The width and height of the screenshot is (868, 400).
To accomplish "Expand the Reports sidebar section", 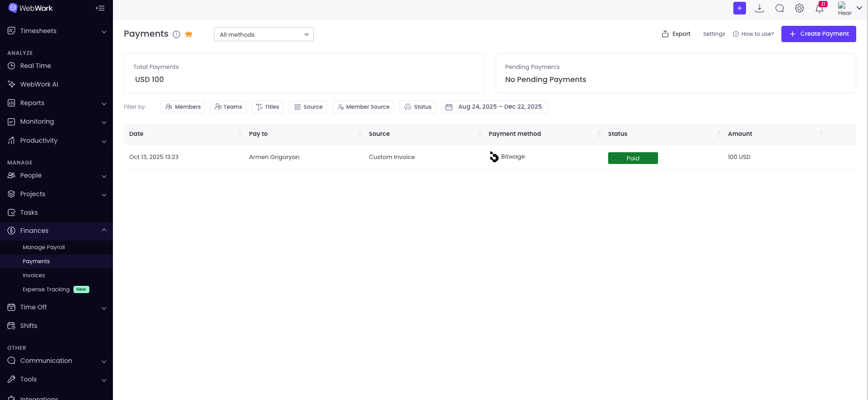I will pyautogui.click(x=56, y=103).
